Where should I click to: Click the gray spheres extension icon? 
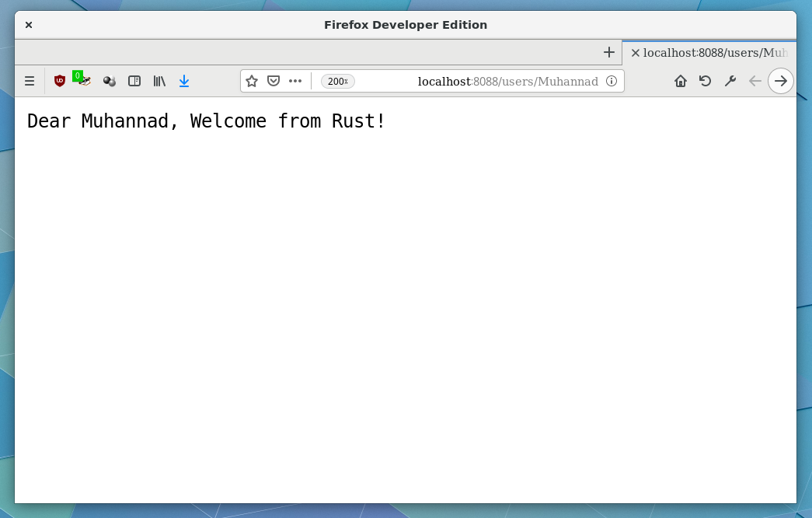110,81
